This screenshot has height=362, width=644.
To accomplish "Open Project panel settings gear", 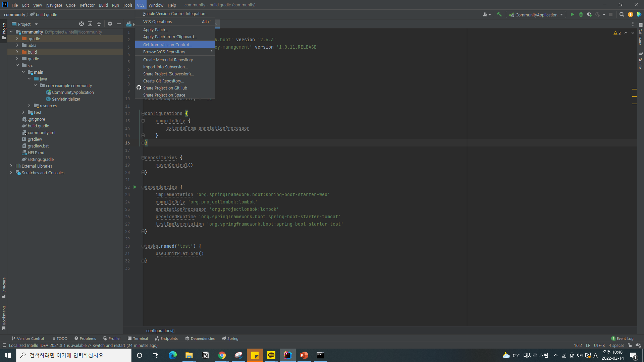I will [x=110, y=24].
